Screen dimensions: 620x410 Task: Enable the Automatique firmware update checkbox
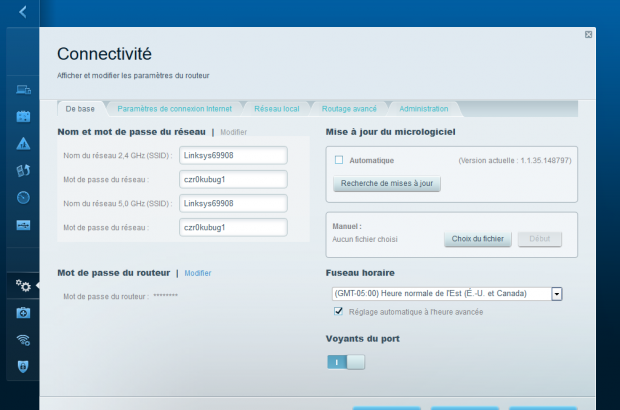pos(339,160)
